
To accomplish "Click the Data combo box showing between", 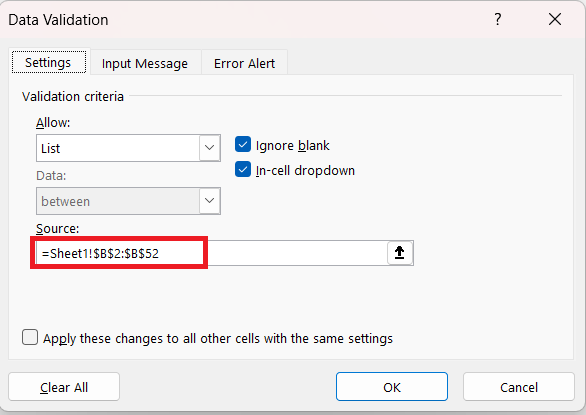I will [128, 201].
